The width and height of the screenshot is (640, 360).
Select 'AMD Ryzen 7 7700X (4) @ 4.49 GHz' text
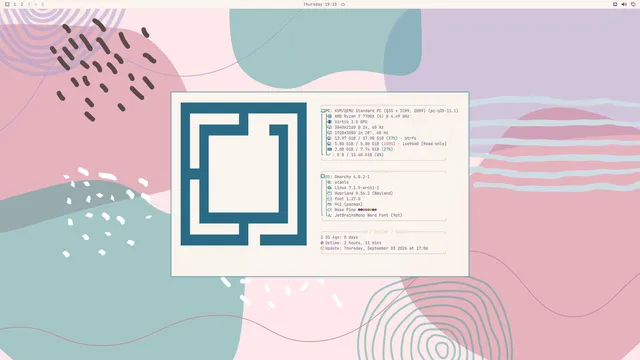point(372,116)
